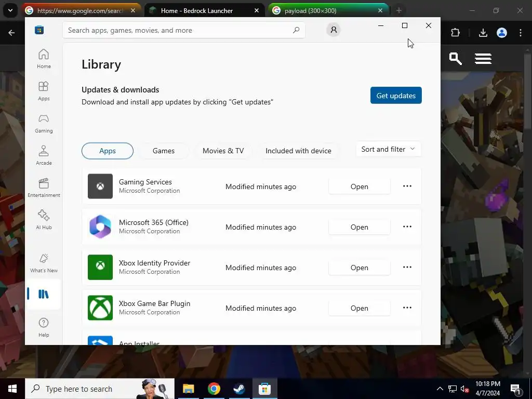
Task: Click the Gaming Services app name
Action: click(x=145, y=182)
